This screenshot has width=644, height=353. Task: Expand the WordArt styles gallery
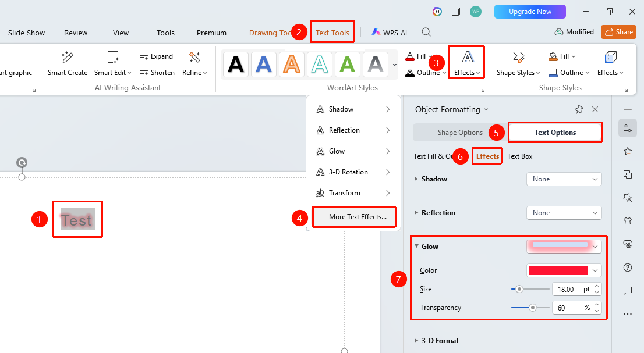395,65
